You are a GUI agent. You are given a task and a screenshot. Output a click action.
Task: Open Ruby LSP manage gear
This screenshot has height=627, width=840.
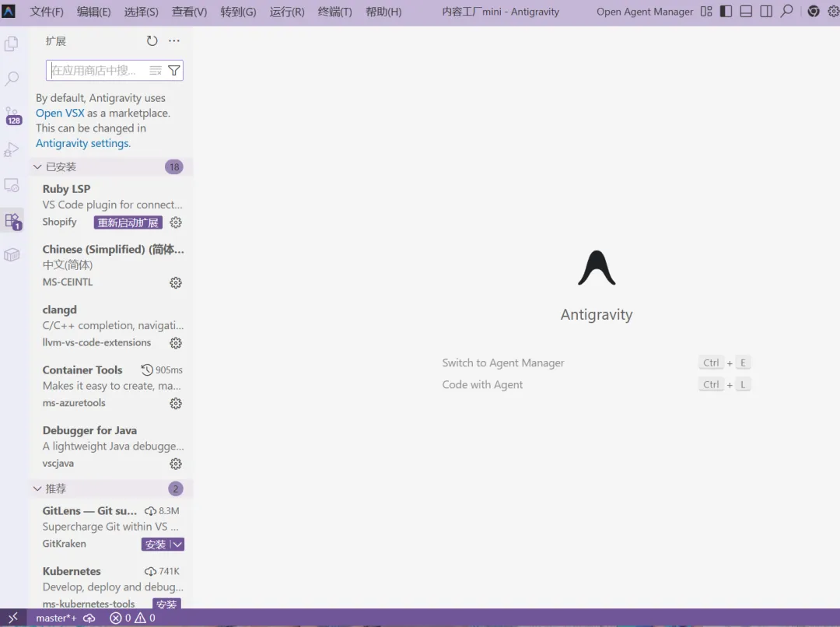(176, 222)
